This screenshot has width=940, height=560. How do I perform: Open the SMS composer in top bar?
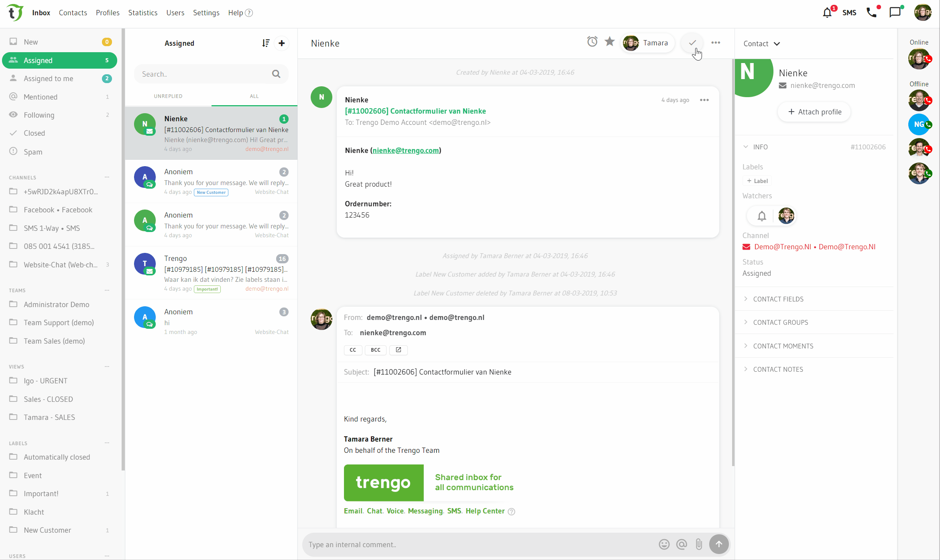(849, 13)
